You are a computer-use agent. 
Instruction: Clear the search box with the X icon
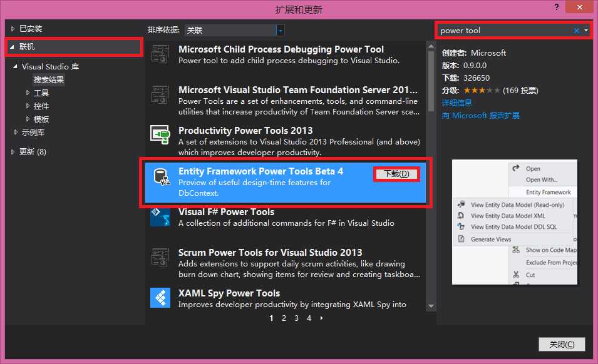coord(576,31)
